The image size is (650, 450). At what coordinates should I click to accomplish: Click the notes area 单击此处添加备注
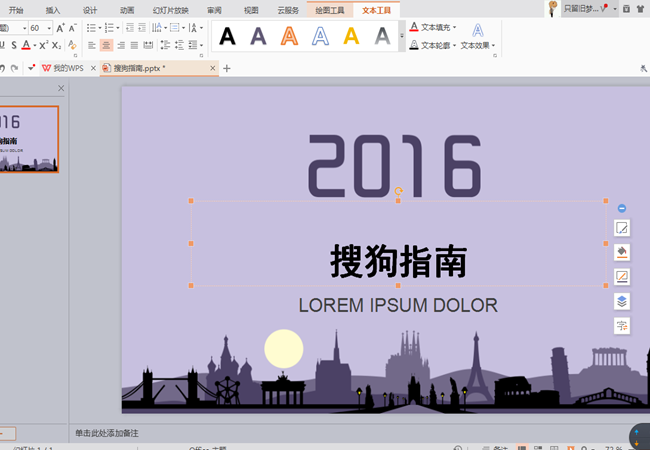tap(107, 433)
